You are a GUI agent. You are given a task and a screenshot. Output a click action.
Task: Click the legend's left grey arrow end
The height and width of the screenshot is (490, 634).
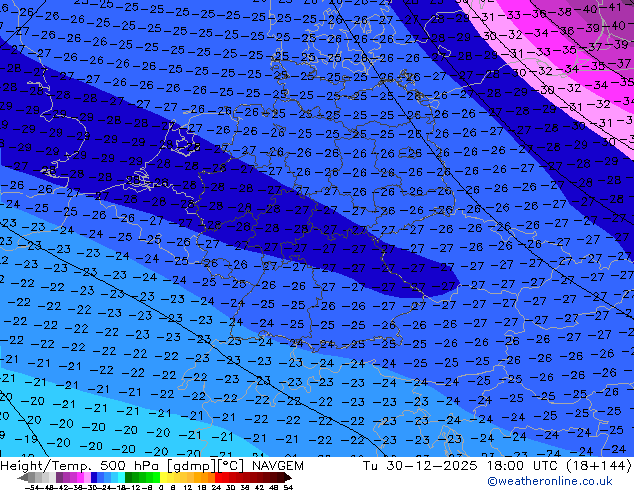tap(23, 477)
